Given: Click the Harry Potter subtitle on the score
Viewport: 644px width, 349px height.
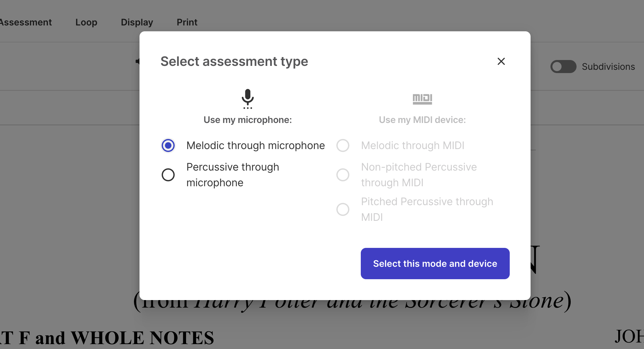Looking at the screenshot, I should click(352, 306).
